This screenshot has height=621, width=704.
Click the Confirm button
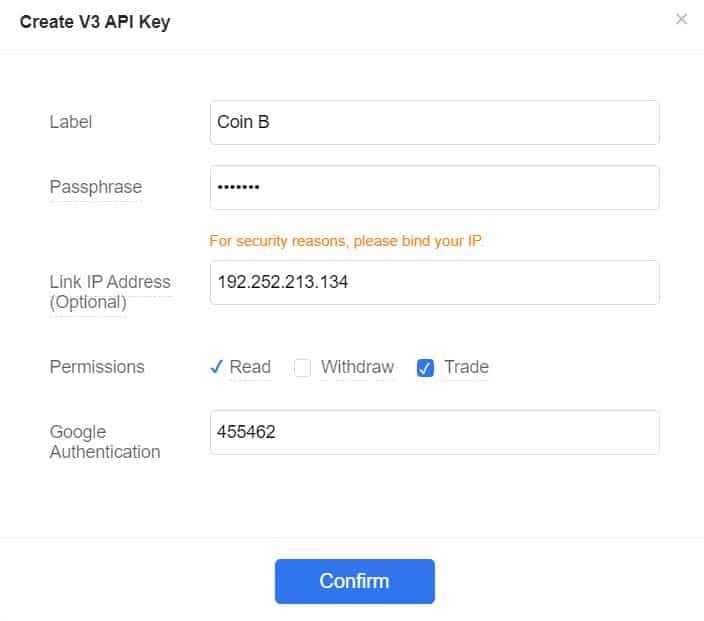354,581
